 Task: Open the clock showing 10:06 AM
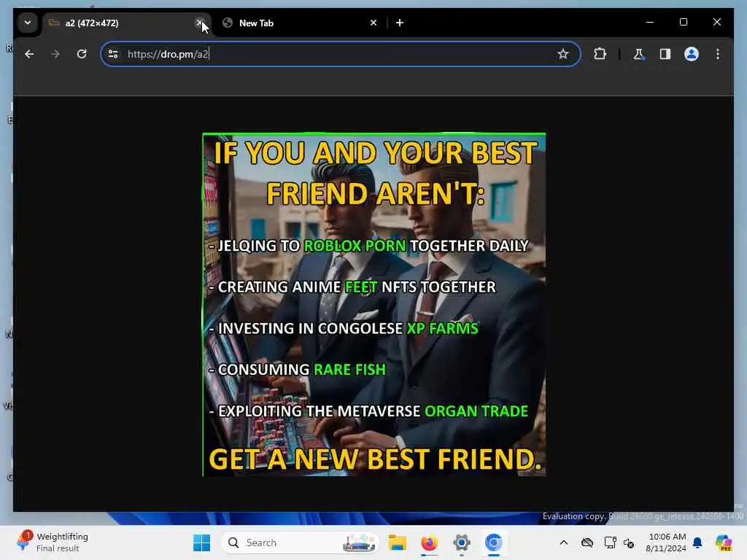pos(665,542)
